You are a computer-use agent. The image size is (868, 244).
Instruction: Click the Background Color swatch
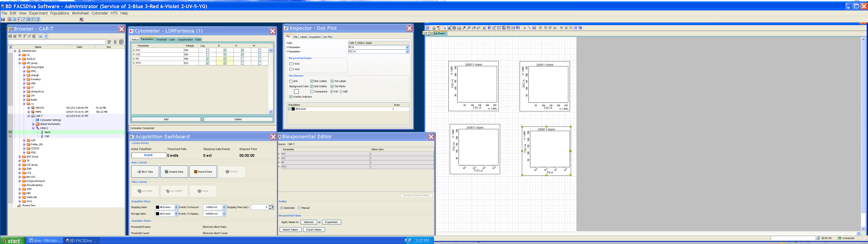click(x=296, y=92)
